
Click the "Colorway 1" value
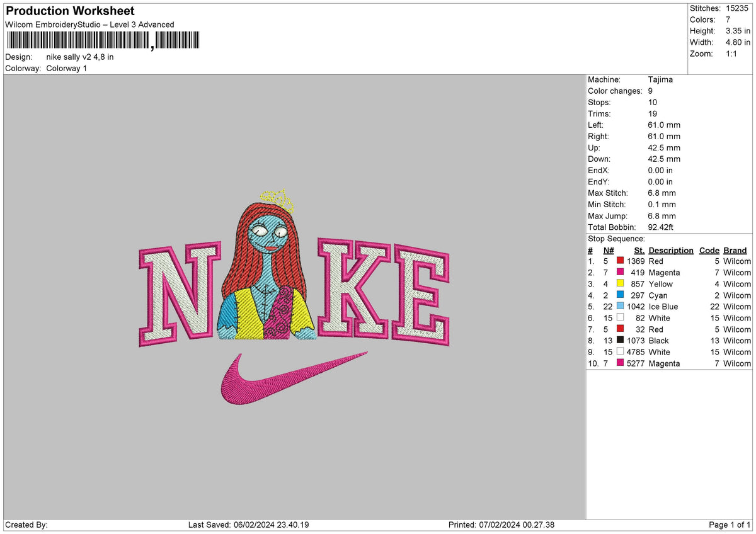67,68
